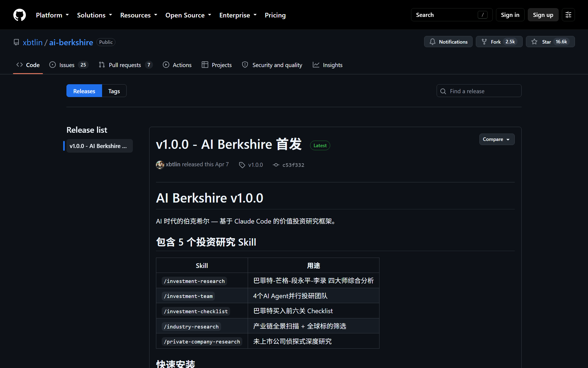The image size is (588, 368).
Task: Open the Pricing page
Action: (275, 15)
